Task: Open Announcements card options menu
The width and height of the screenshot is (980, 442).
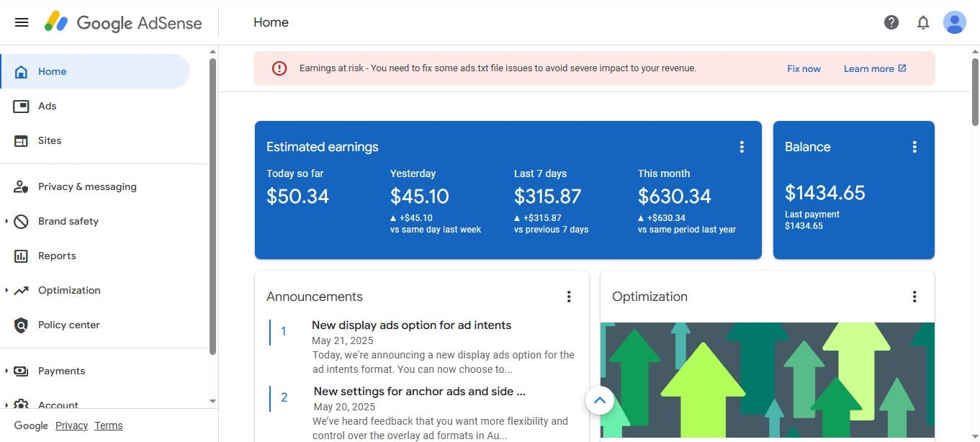Action: [569, 297]
